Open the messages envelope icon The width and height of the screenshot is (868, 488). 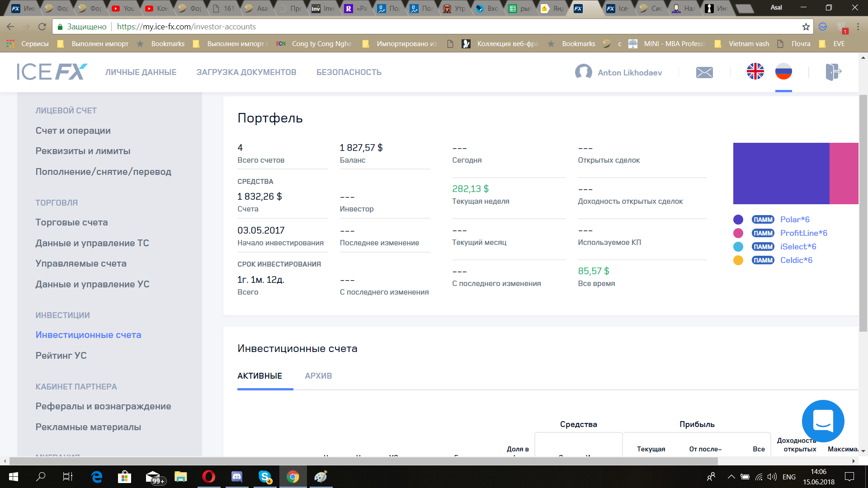click(x=704, y=72)
